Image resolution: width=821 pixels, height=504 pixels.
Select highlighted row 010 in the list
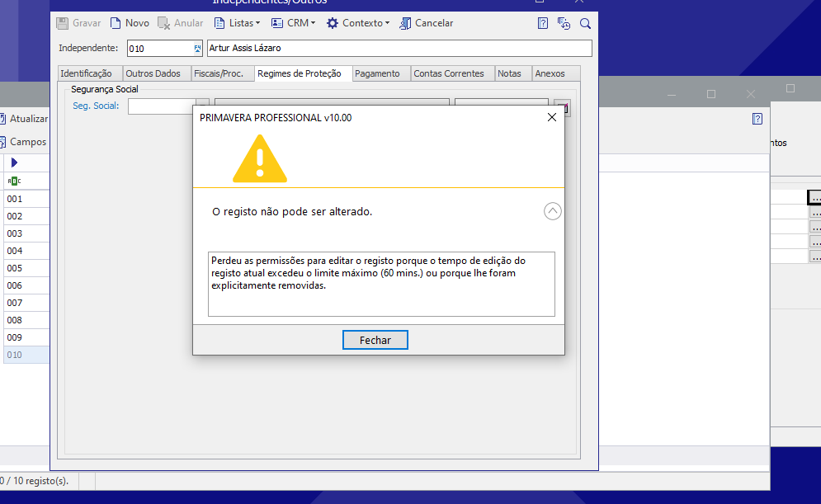coord(26,355)
